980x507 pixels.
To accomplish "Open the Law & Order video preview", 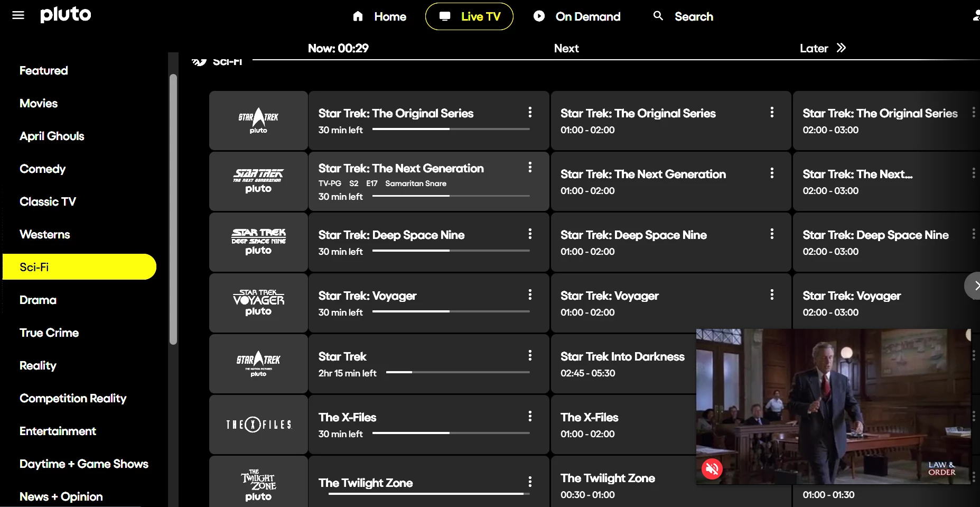I will coord(834,406).
